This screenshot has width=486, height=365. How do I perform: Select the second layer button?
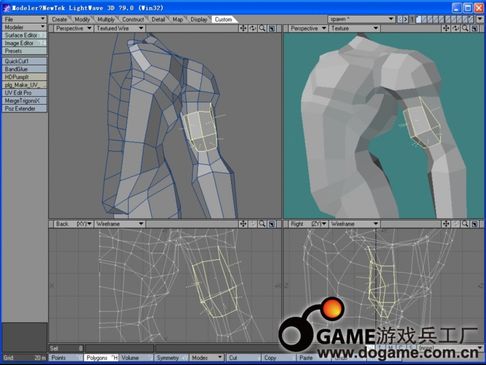click(424, 19)
